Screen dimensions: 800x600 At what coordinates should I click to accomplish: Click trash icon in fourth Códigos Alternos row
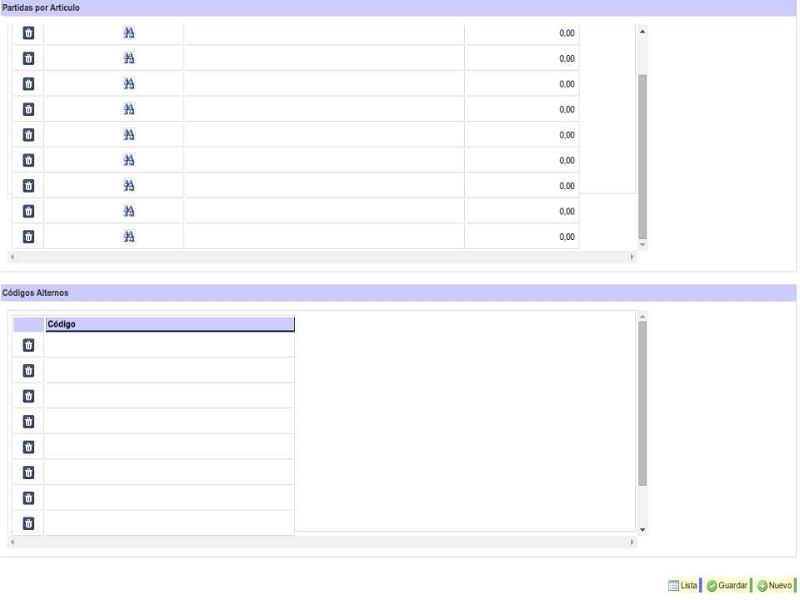coord(28,421)
